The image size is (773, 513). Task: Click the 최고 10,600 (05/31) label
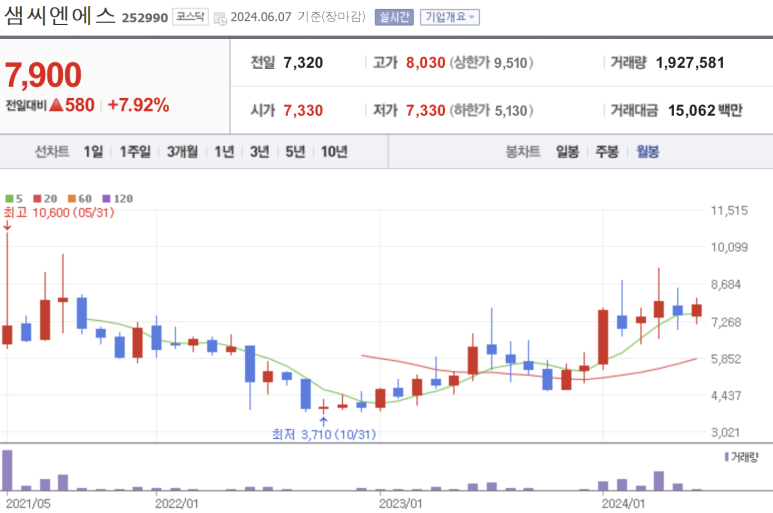(59, 212)
